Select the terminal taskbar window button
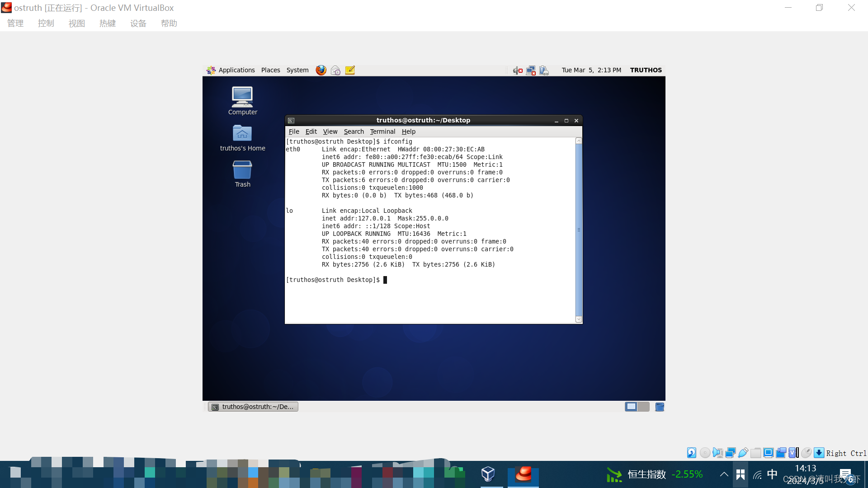The image size is (868, 488). (253, 407)
